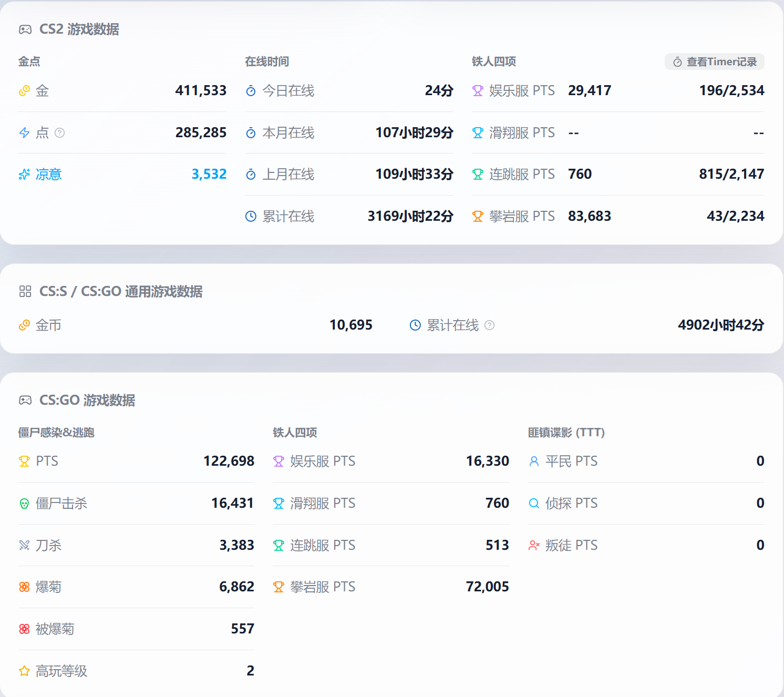The height and width of the screenshot is (697, 784).
Task: Select the CS2 攀岩服 PTS value 83,683
Action: (x=590, y=216)
